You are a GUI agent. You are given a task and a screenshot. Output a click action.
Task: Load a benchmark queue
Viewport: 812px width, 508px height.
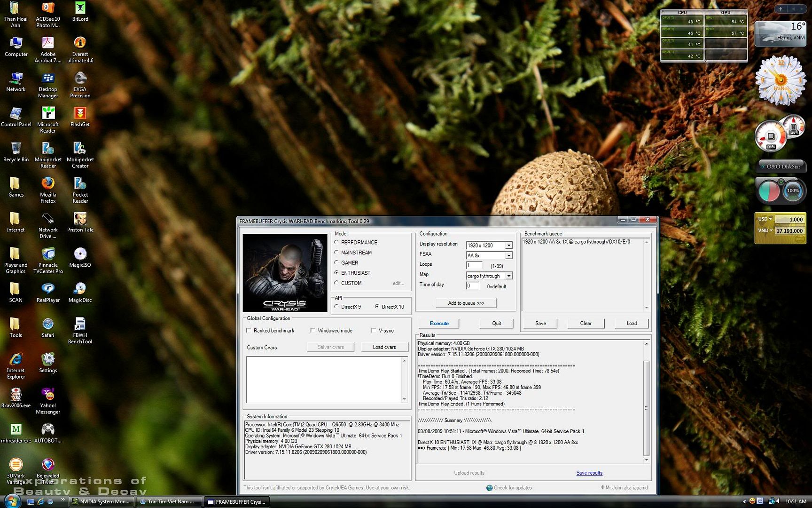[x=632, y=324]
